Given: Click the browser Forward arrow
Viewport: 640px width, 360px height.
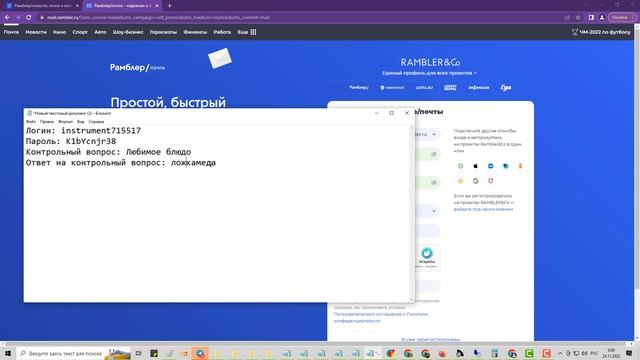Looking at the screenshot, I should tap(18, 18).
